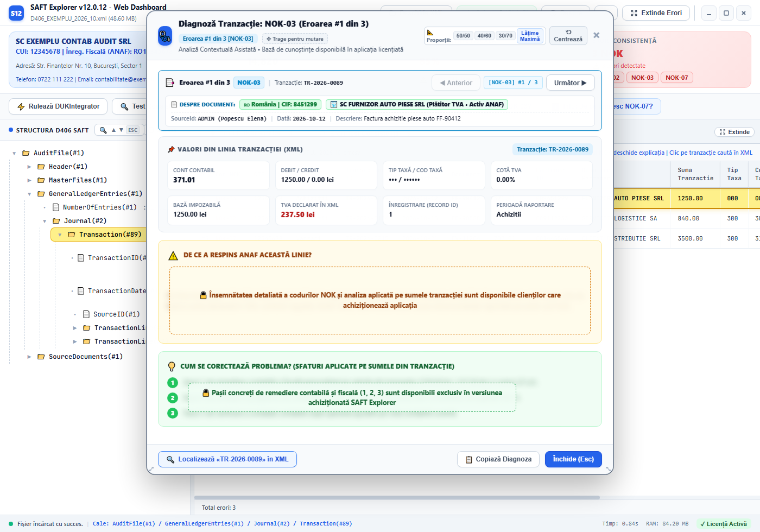Expand the SourceDocuments(#1) node

pyautogui.click(x=29, y=357)
